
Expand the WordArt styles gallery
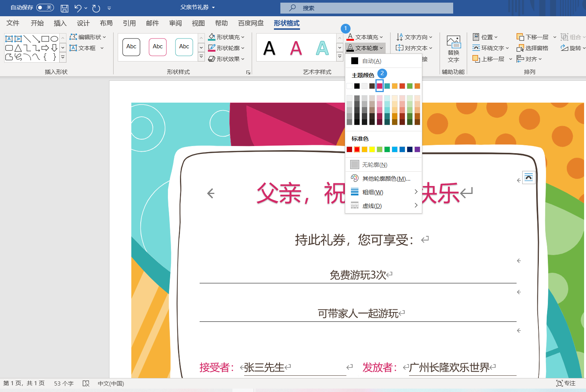(x=340, y=57)
